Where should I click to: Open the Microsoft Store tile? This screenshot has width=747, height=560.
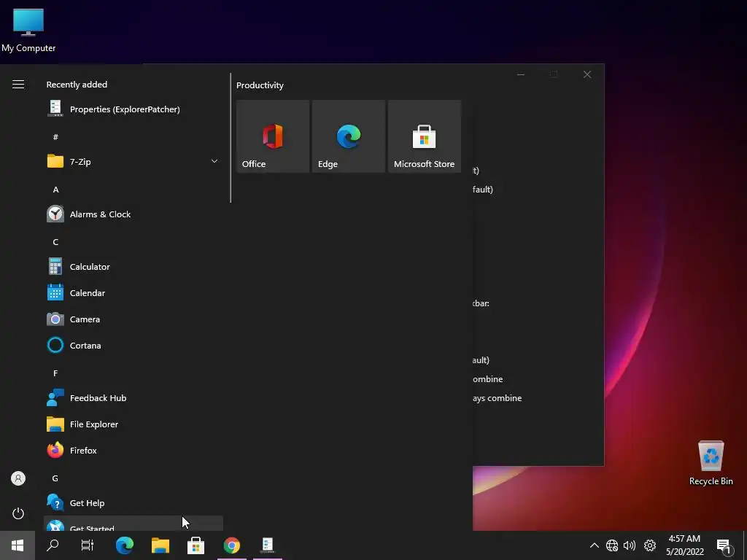tap(425, 136)
